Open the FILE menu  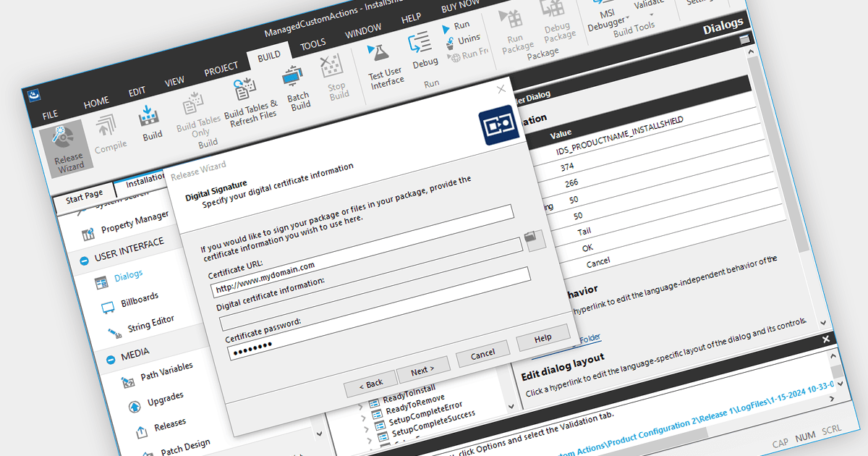(x=50, y=114)
